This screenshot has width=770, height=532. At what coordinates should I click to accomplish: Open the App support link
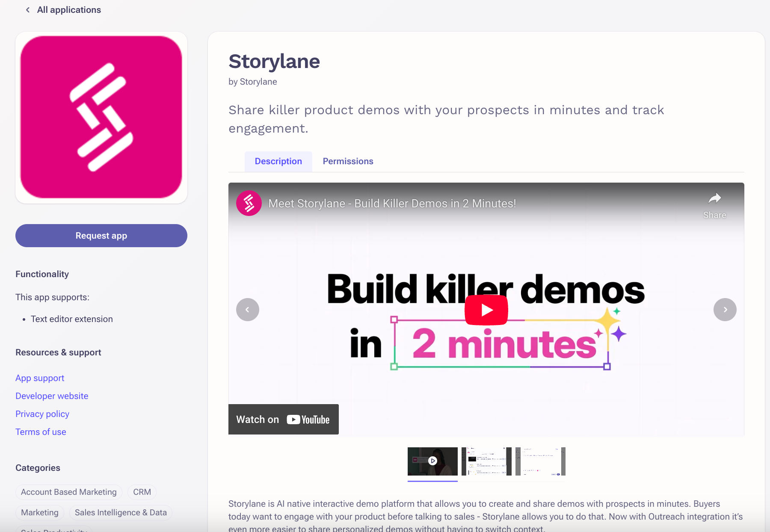tap(40, 378)
